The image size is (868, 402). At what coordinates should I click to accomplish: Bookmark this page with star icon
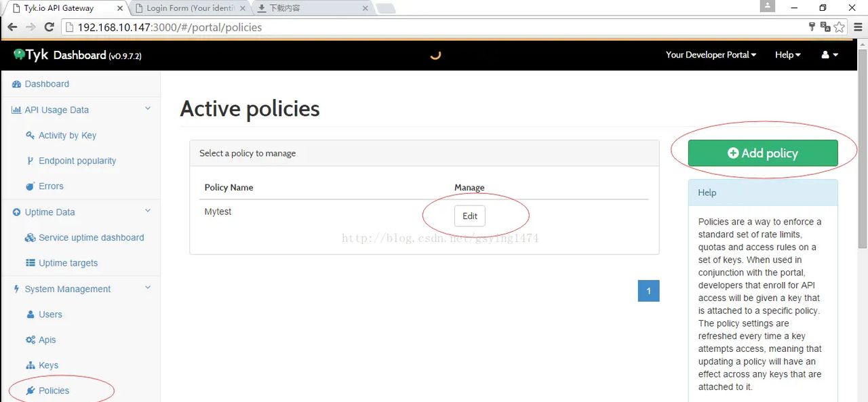840,27
